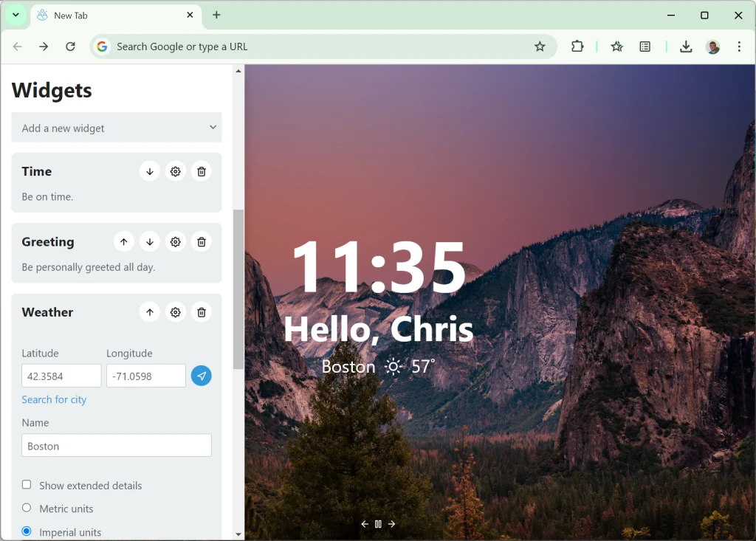The width and height of the screenshot is (756, 541).
Task: Select Imperial units option
Action: 27,531
